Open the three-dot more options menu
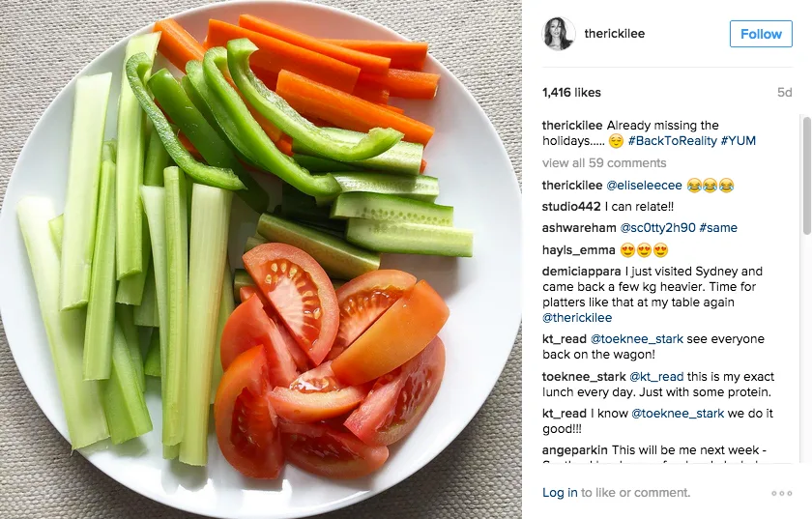Image resolution: width=812 pixels, height=519 pixels. tap(781, 493)
